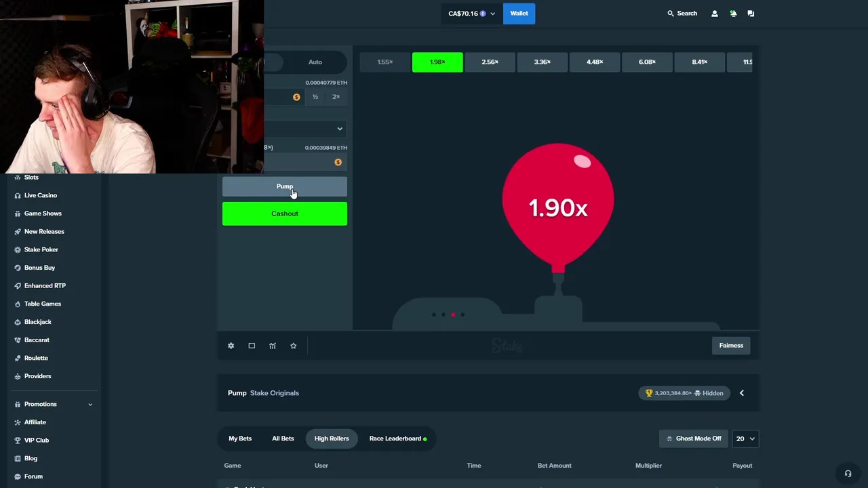Click the Blackjack spade icon
This screenshot has width=868, height=488.
pyautogui.click(x=18, y=322)
